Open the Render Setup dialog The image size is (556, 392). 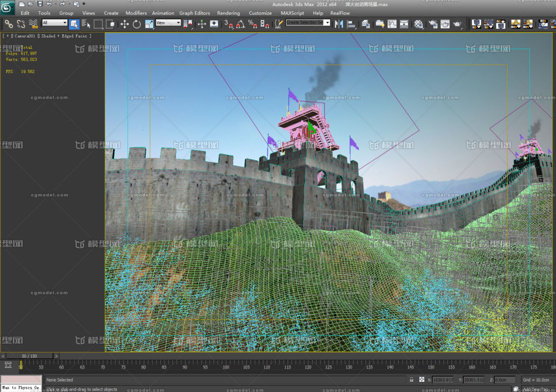[x=433, y=24]
